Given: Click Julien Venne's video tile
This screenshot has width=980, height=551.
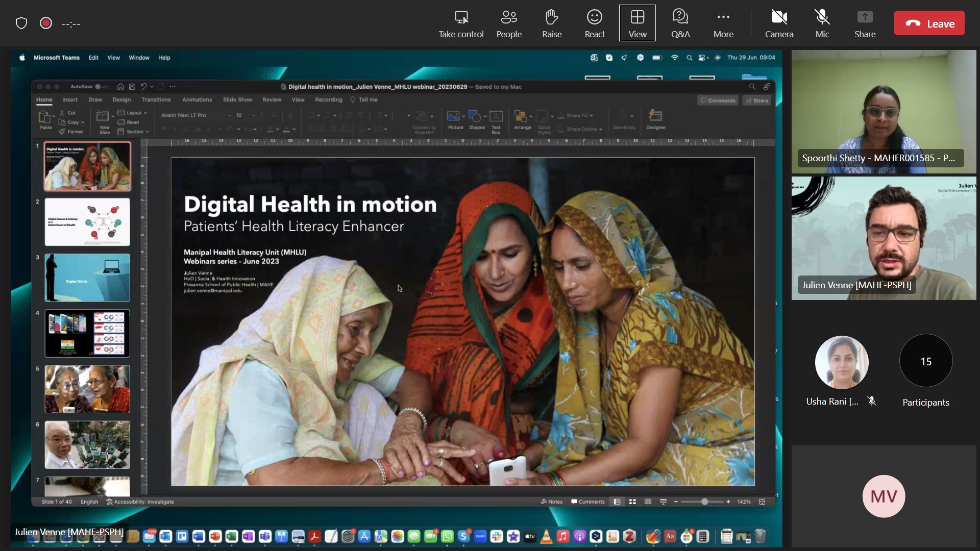Looking at the screenshot, I should (884, 238).
